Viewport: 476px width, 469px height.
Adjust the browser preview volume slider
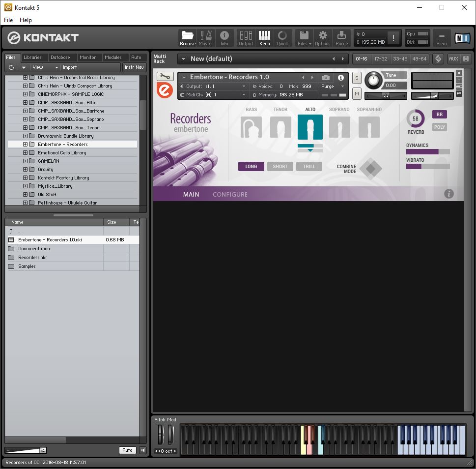click(x=26, y=450)
